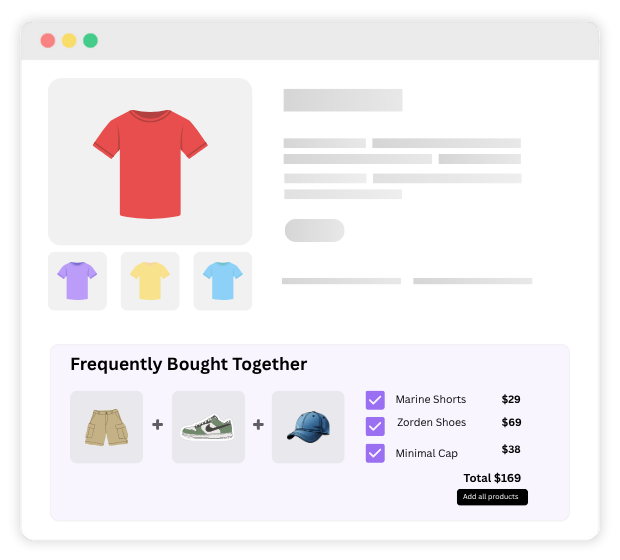Deselect the Minimal Cap checkbox
Image resolution: width=620 pixels, height=560 pixels.
click(375, 453)
